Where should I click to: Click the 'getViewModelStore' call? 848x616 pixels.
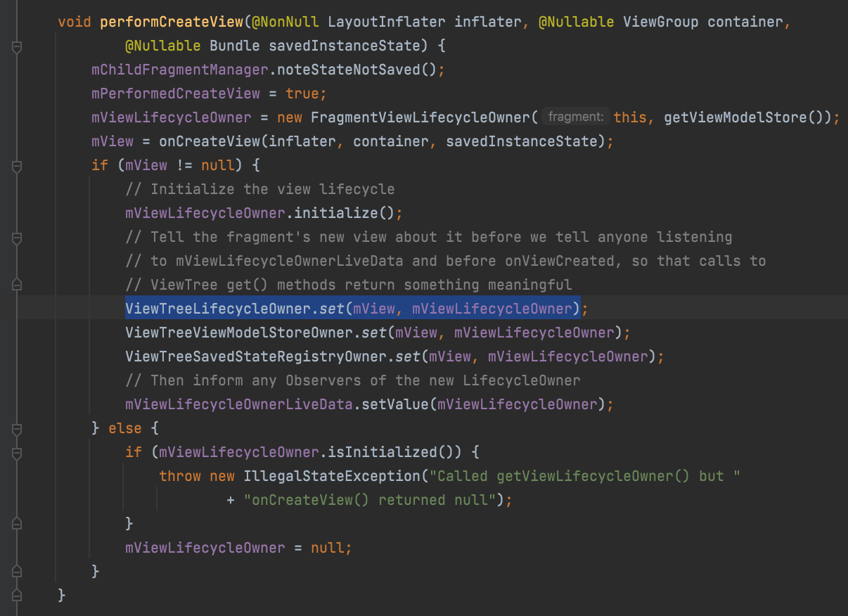pos(735,117)
